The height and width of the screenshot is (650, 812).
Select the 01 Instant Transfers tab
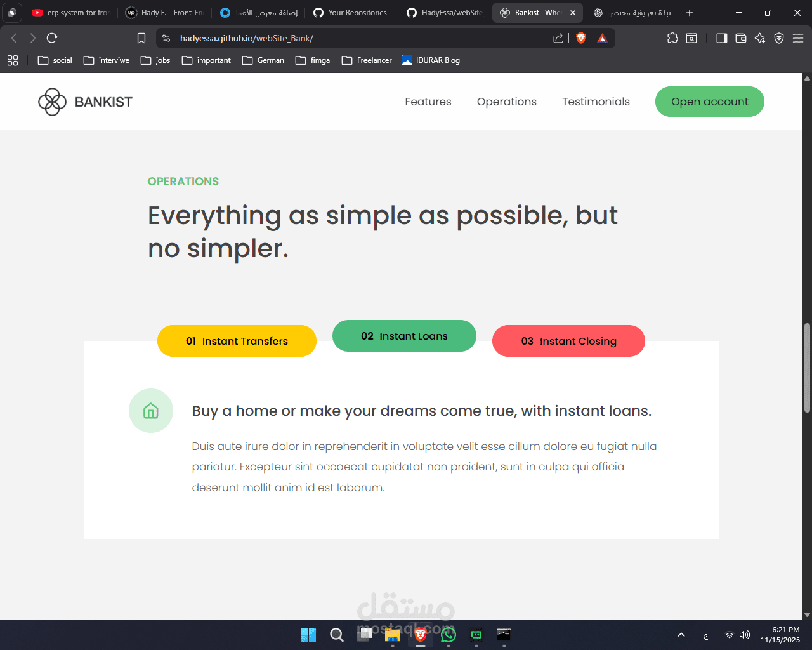[x=237, y=341]
